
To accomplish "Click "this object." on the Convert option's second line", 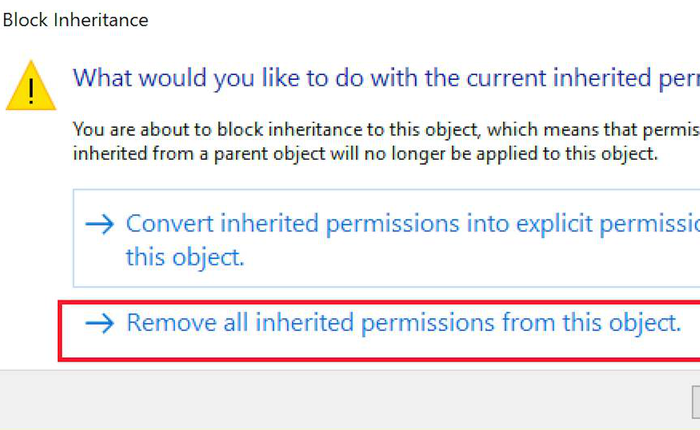I will tap(185, 257).
